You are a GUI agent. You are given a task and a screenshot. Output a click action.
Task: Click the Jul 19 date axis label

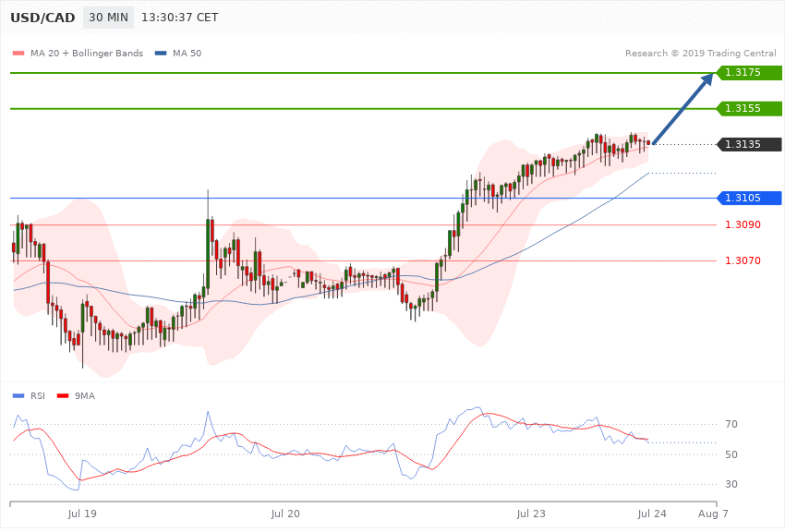(x=82, y=514)
